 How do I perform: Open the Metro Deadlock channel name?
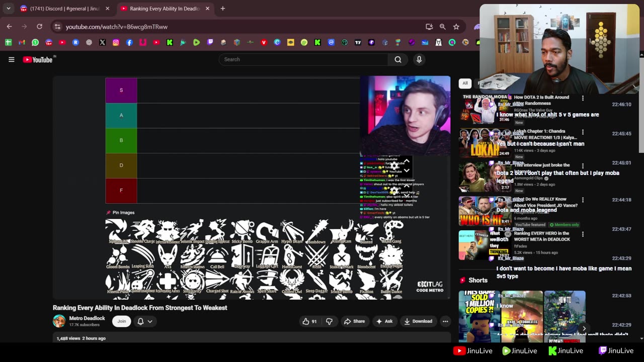[x=87, y=318]
